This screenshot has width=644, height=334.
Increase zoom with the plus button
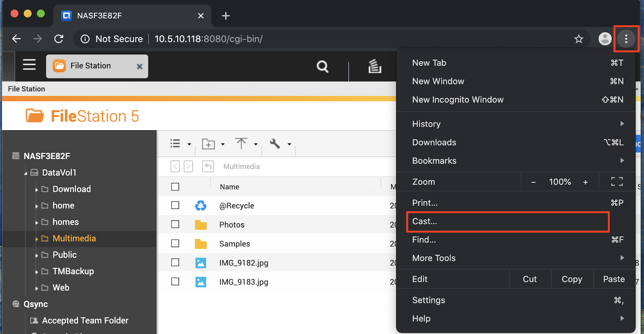pyautogui.click(x=585, y=182)
